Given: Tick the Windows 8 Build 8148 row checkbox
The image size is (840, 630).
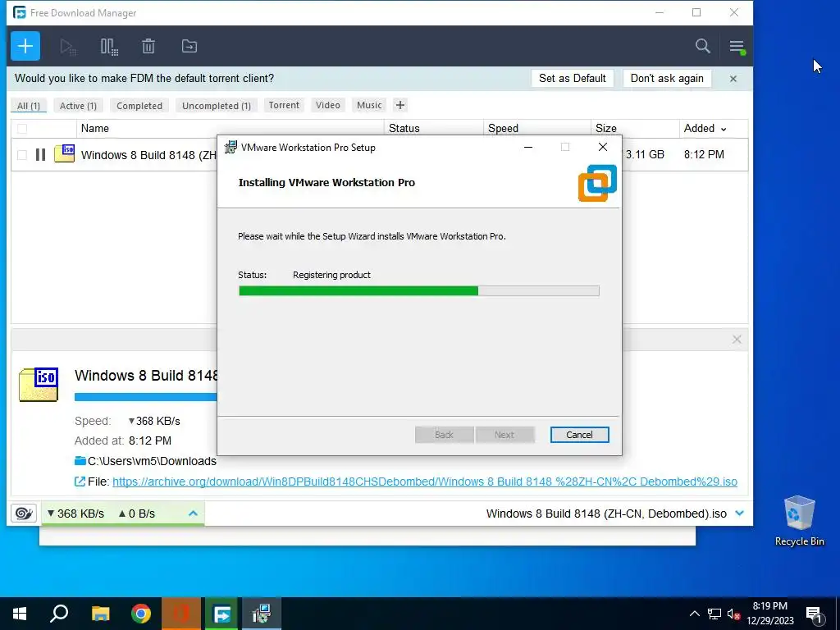Looking at the screenshot, I should click(x=22, y=155).
